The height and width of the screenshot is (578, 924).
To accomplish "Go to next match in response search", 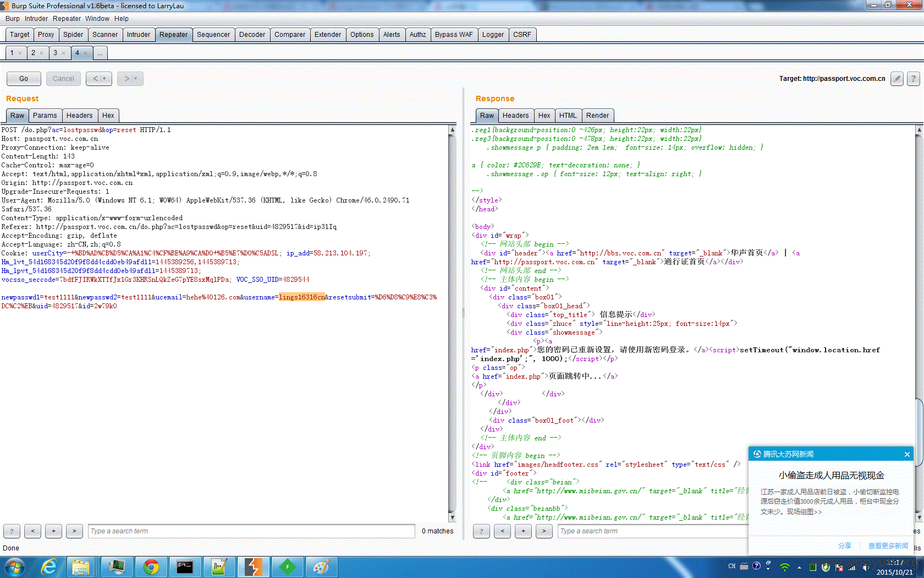I will pyautogui.click(x=544, y=531).
